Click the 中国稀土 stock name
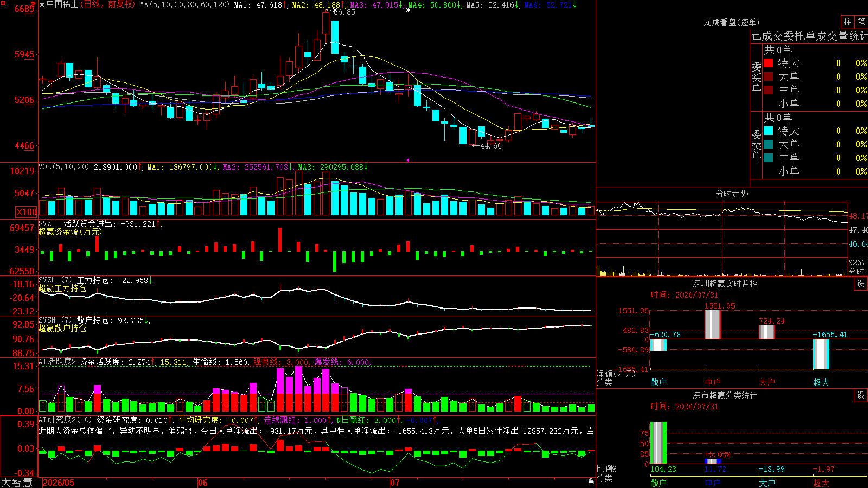The width and height of the screenshot is (868, 488). [62, 4]
